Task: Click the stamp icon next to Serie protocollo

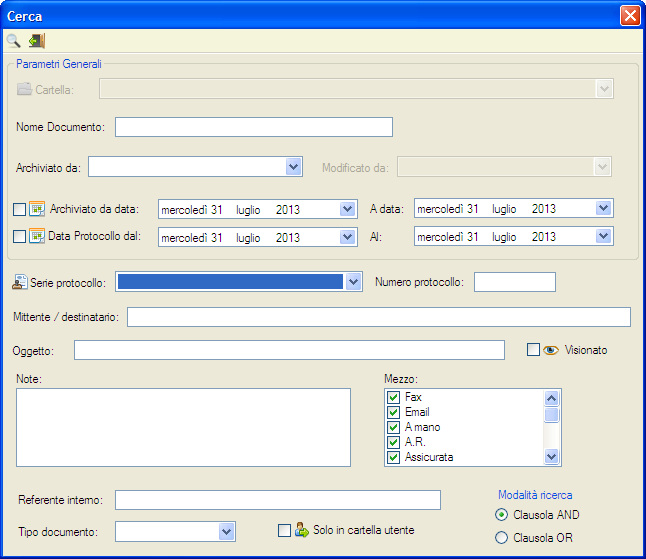Action: pos(19,282)
